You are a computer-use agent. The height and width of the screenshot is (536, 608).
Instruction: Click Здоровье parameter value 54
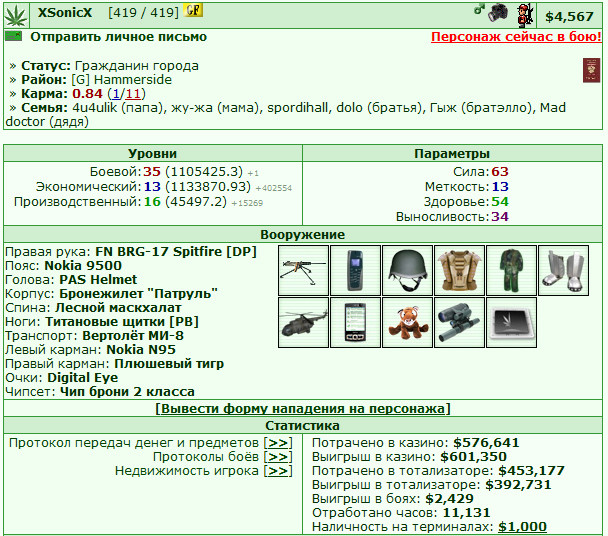(500, 202)
